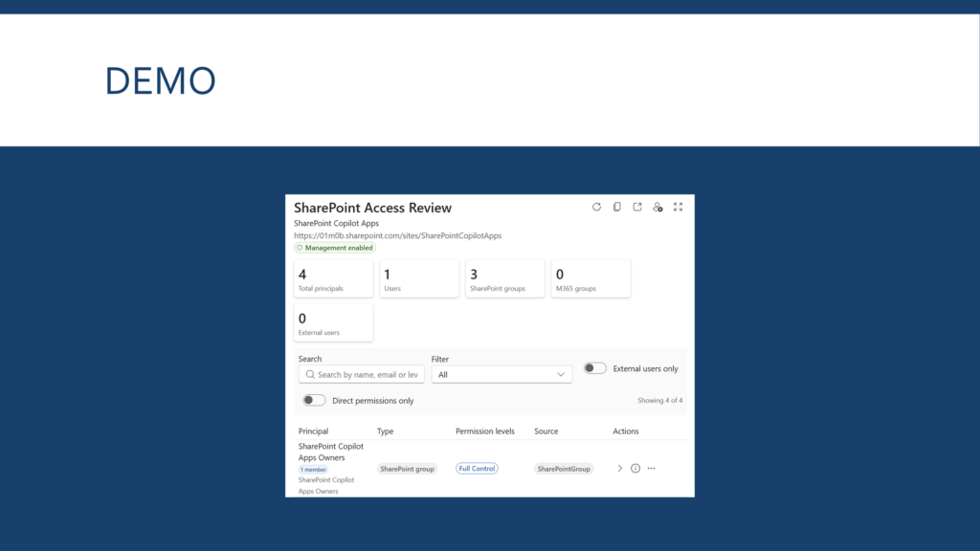Click the 1 member badge

[313, 470]
